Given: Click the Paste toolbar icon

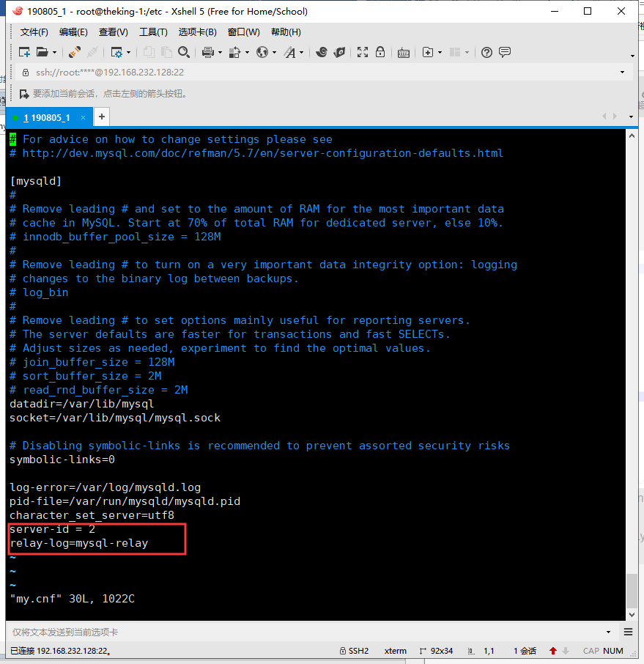Looking at the screenshot, I should tap(166, 52).
